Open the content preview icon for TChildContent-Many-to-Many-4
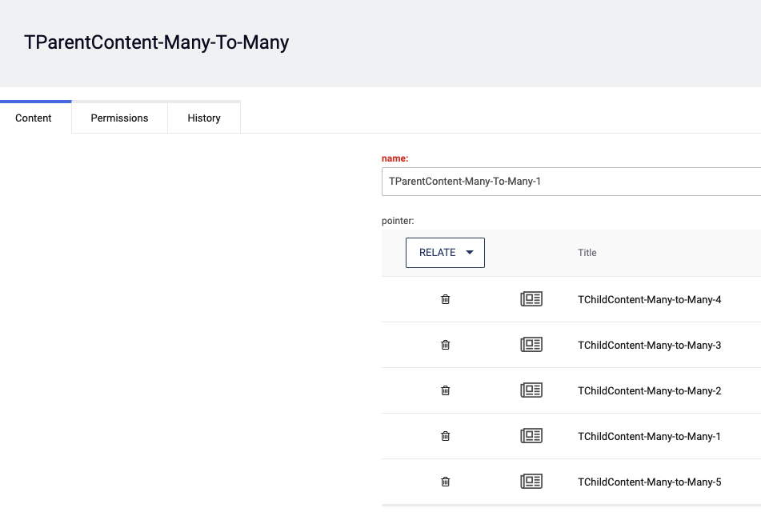Image resolution: width=761 pixels, height=532 pixels. pos(531,299)
